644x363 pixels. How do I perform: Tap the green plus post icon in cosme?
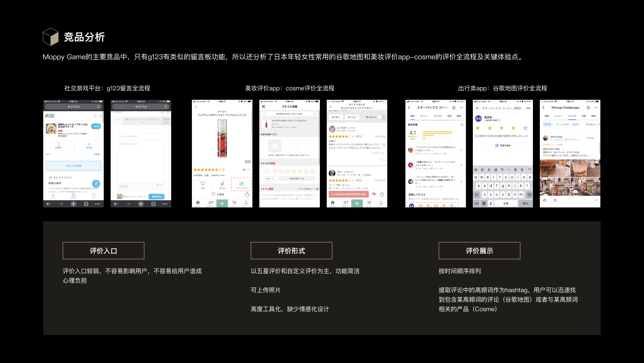[222, 204]
